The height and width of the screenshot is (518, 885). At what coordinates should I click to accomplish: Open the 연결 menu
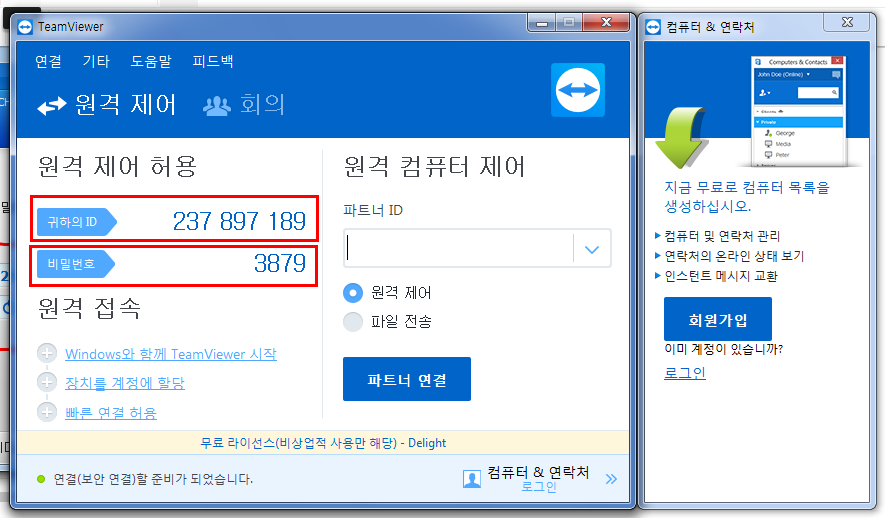[48, 61]
